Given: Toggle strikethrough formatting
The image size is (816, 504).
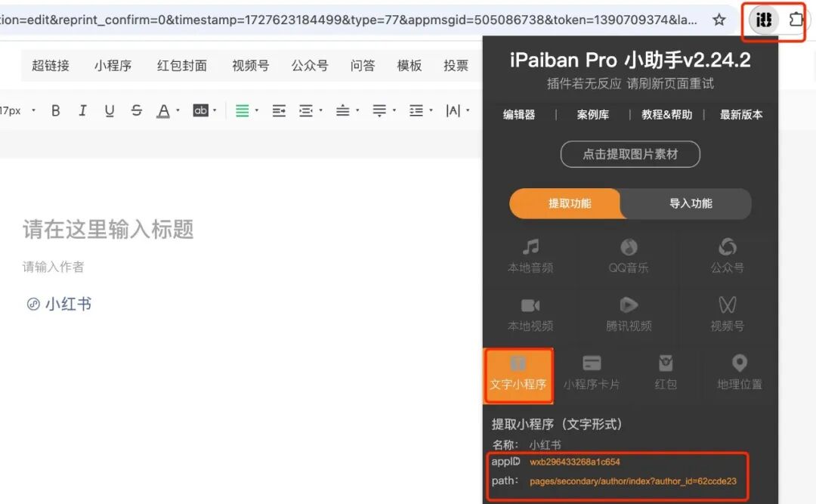Looking at the screenshot, I should coord(136,110).
